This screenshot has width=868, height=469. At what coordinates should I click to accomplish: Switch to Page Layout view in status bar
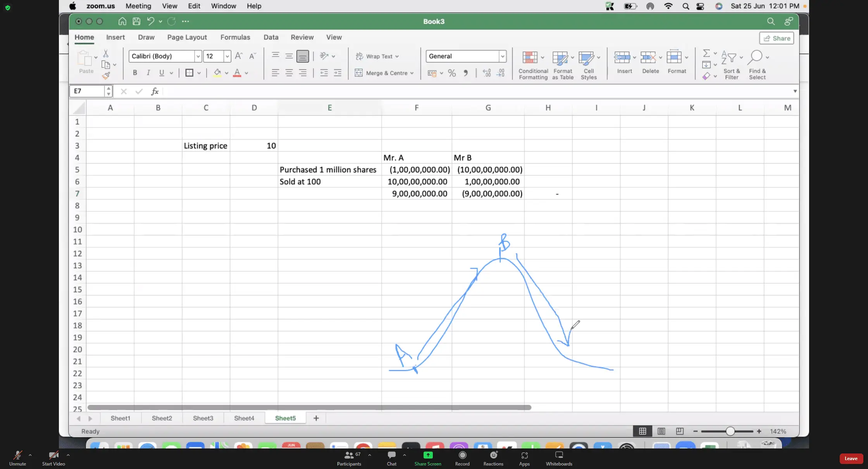click(x=661, y=431)
